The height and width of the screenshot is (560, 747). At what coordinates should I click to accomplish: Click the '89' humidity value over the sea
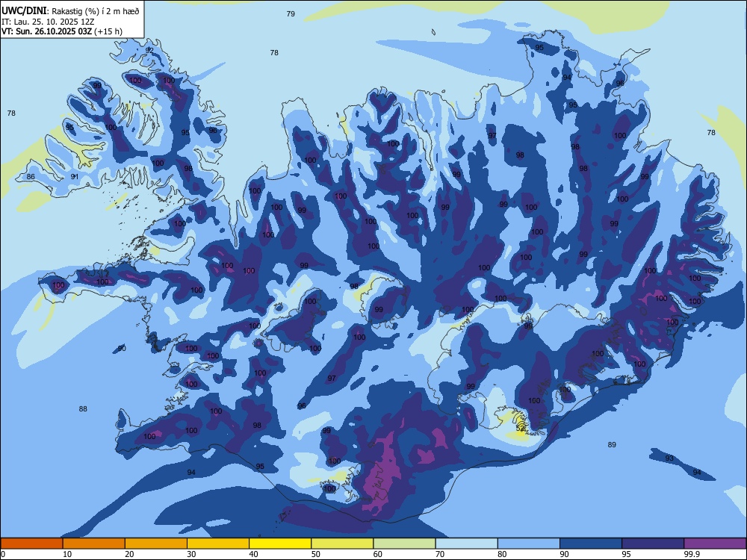pos(612,444)
